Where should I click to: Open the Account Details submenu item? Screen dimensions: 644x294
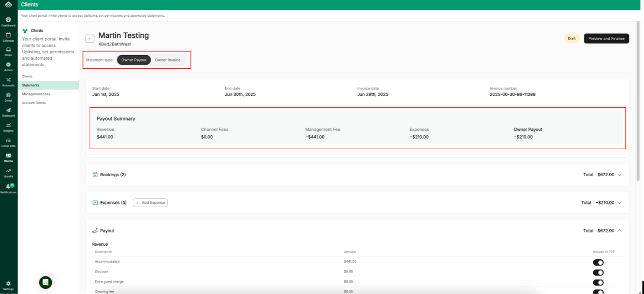click(34, 103)
